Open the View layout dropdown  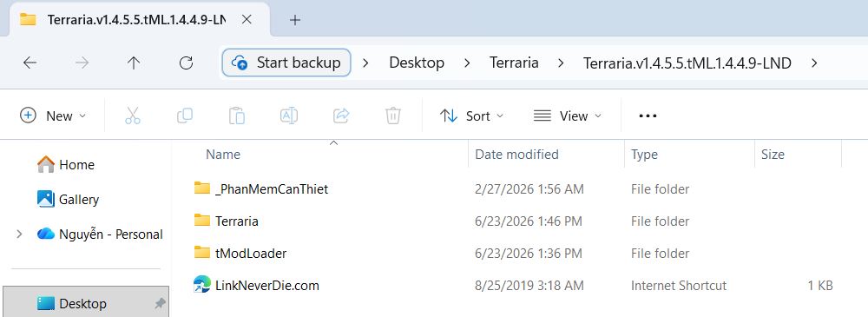click(568, 116)
